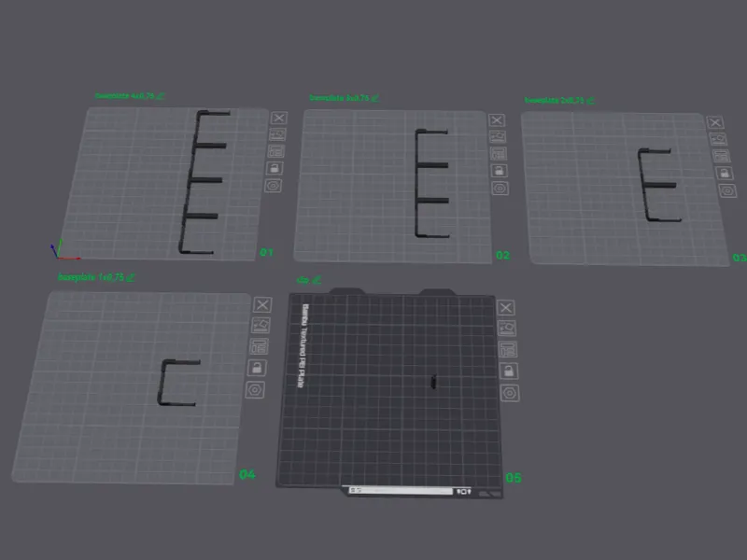The width and height of the screenshot is (747, 560).
Task: Auto orient objects on plate 05
Action: (507, 329)
